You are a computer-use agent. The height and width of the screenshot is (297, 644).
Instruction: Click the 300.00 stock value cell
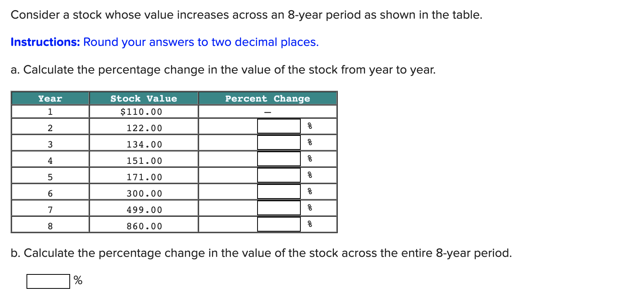click(x=145, y=193)
